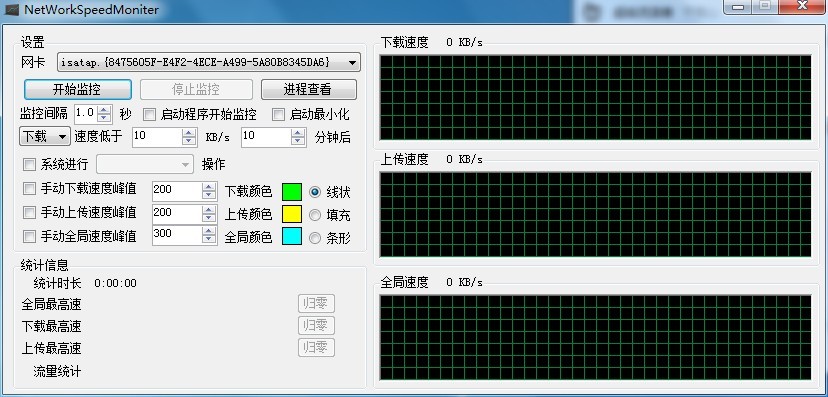Click the NetWorkSpeedMoniter title bar app icon
Image resolution: width=828 pixels, height=397 pixels.
11,10
